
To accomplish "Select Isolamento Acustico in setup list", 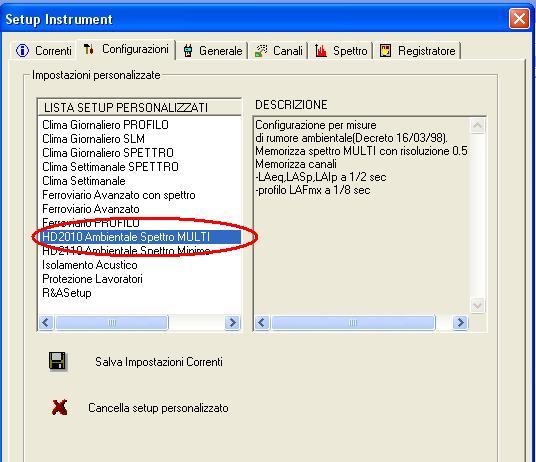I will pyautogui.click(x=90, y=265).
